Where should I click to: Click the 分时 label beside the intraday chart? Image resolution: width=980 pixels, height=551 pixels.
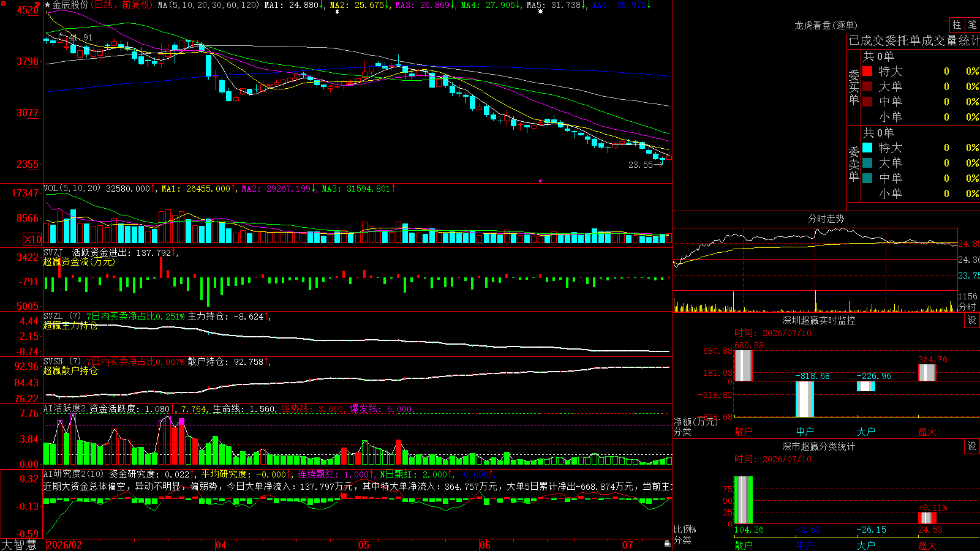point(967,307)
